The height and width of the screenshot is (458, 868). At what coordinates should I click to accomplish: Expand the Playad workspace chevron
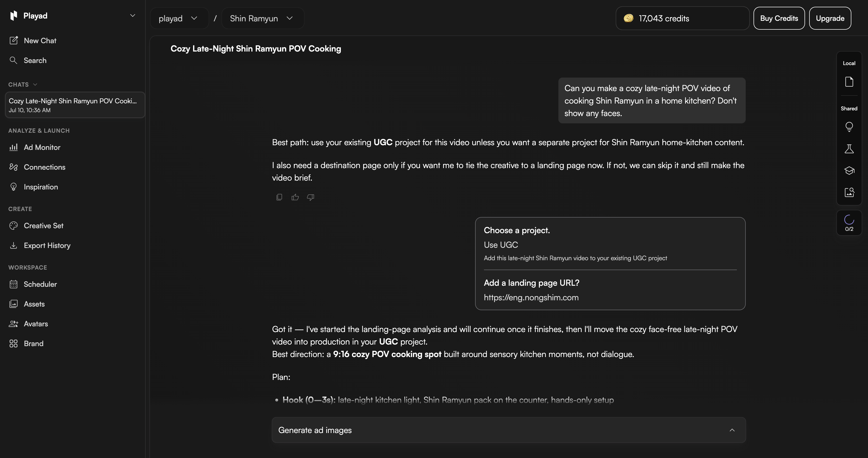[x=133, y=16]
